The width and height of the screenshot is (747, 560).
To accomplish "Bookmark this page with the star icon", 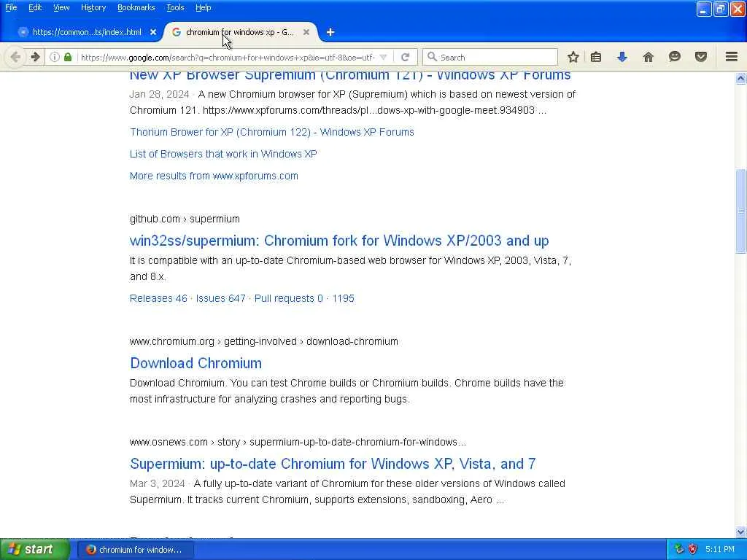I will pyautogui.click(x=573, y=57).
